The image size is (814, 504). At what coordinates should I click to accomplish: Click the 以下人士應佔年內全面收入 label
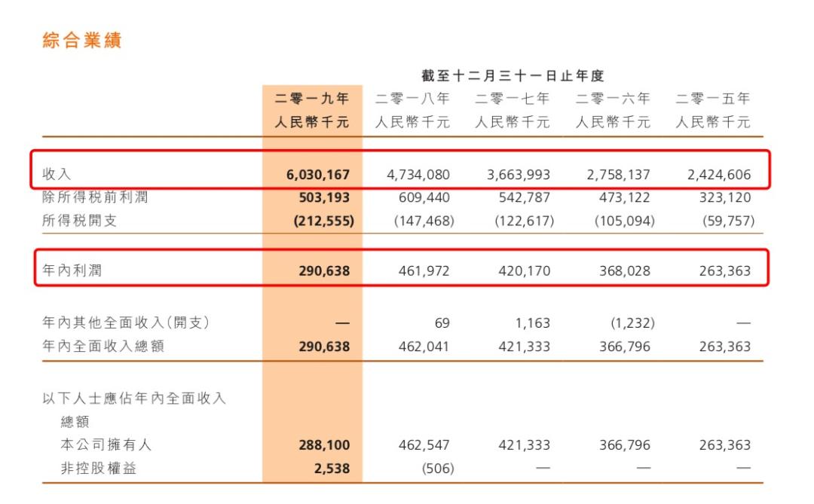pos(134,398)
